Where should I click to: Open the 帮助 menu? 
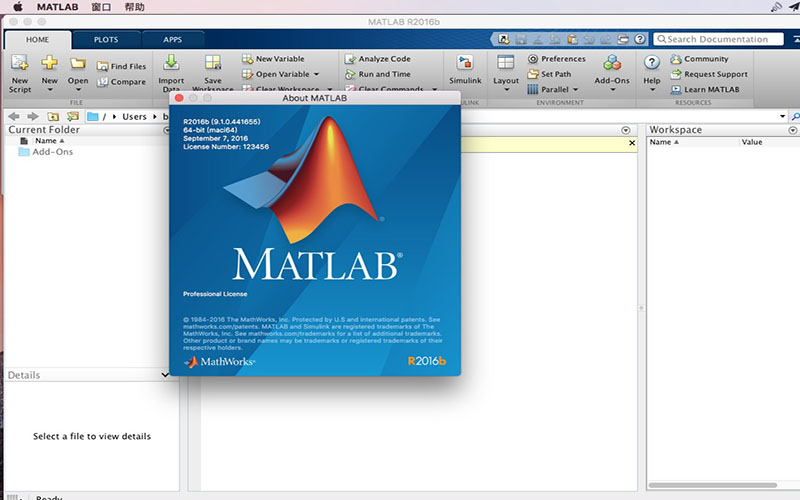tap(134, 7)
